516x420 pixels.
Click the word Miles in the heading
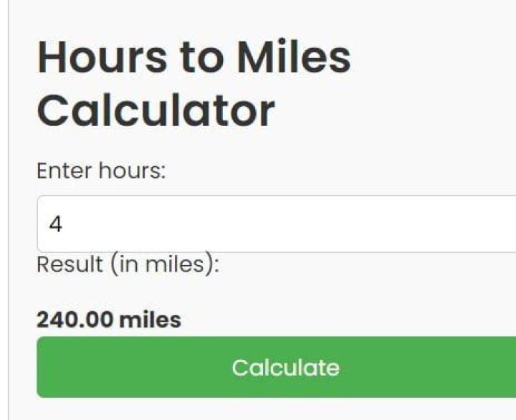coord(294,57)
